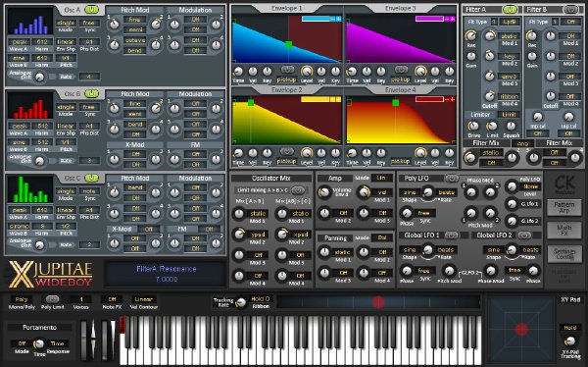588x367 pixels.
Task: Enable the Global LFO 2 switch
Action: click(524, 236)
